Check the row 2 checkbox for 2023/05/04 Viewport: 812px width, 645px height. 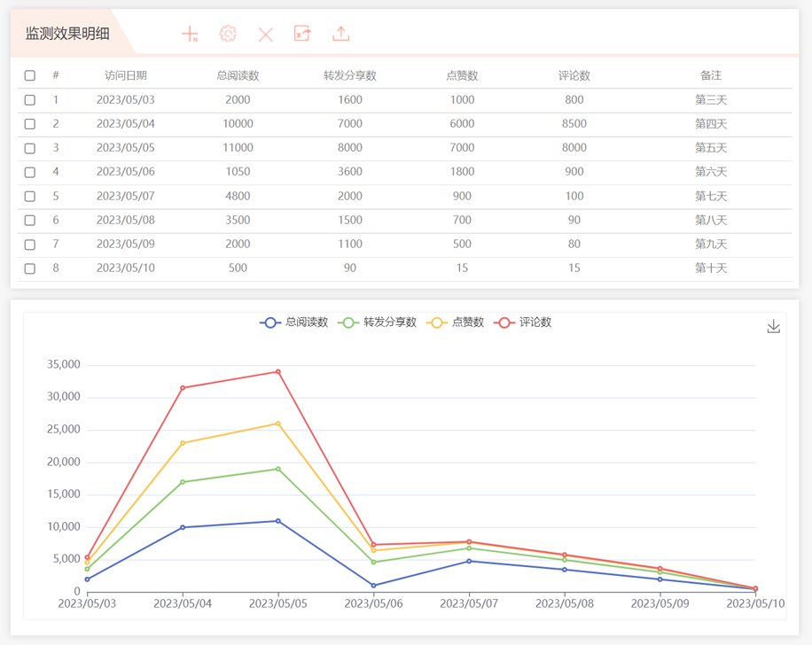[x=30, y=124]
